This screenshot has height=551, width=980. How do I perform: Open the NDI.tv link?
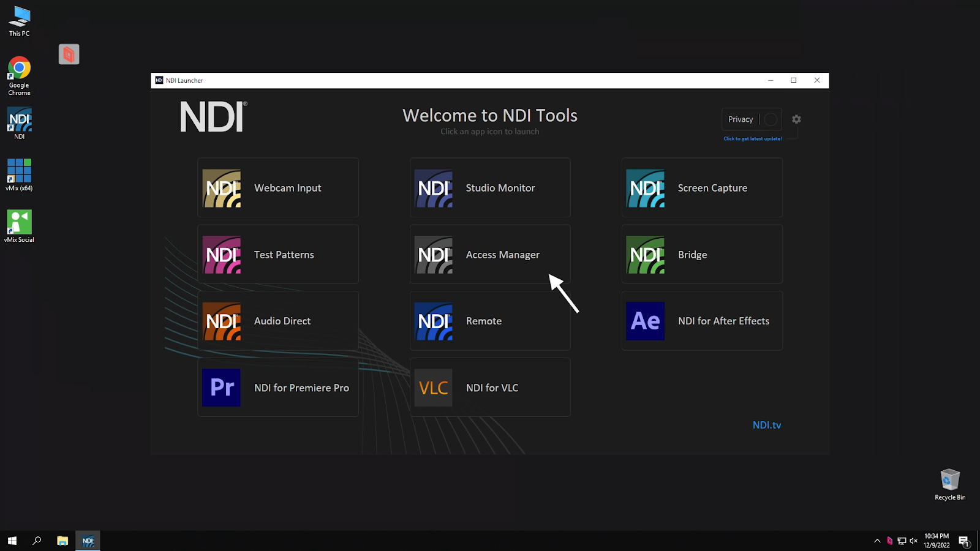tap(767, 425)
